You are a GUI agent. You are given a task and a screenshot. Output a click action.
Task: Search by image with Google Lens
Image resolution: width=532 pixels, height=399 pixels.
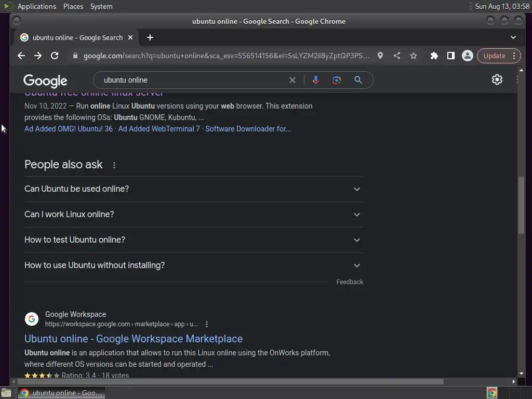point(337,80)
